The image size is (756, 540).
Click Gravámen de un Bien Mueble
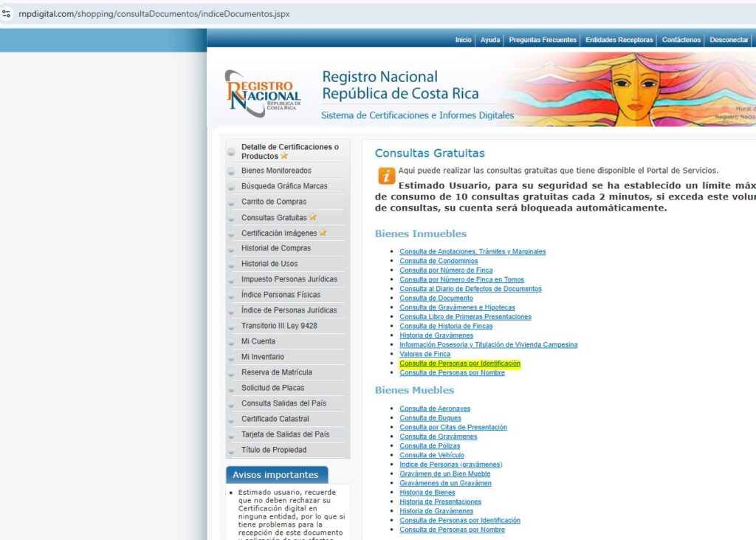[x=445, y=474]
